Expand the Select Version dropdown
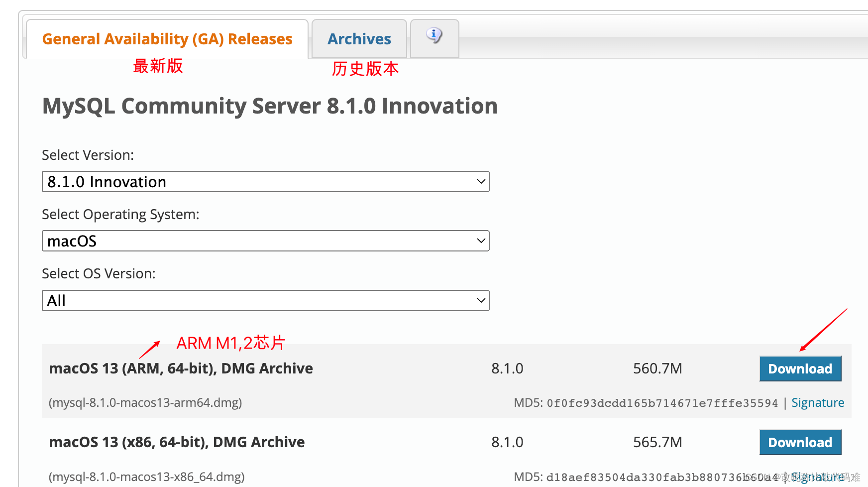The image size is (868, 487). pos(266,182)
